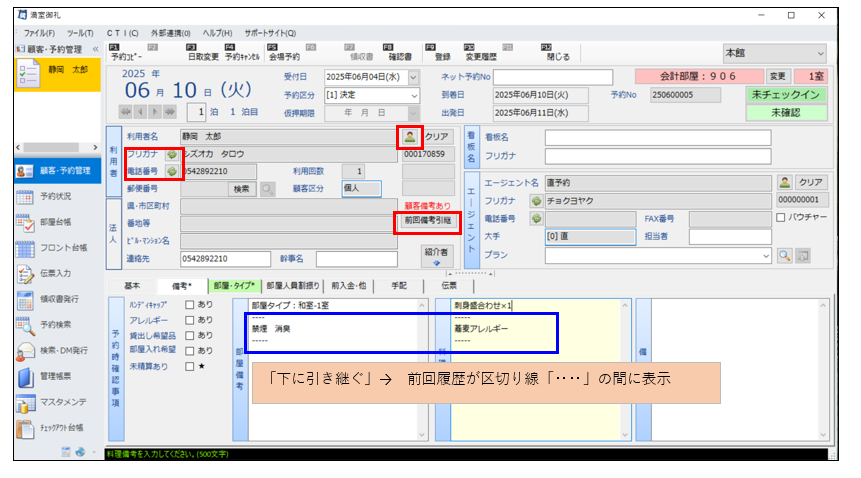Open the 本館 building dropdown
Viewport: 861px width, 478px height.
pyautogui.click(x=820, y=53)
